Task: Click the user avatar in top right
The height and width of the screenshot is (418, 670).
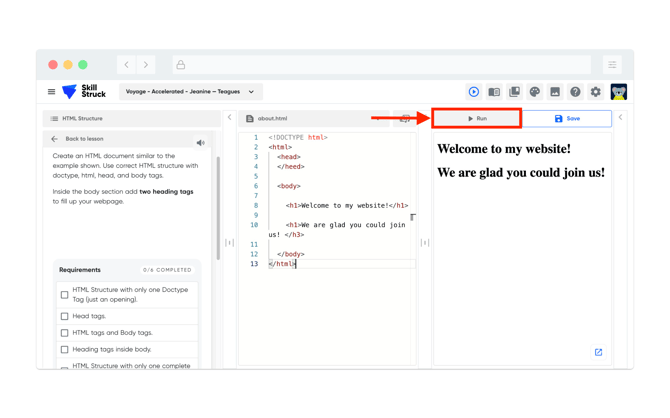Action: pyautogui.click(x=619, y=92)
